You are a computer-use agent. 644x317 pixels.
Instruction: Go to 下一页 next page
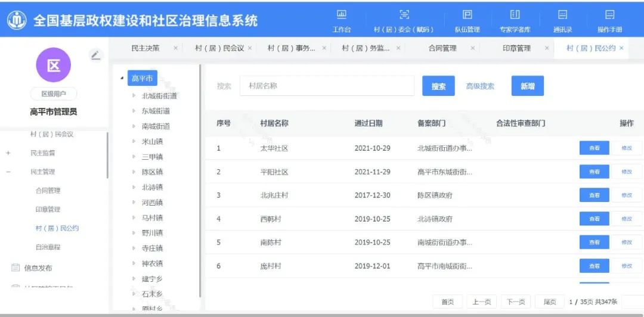(x=516, y=302)
